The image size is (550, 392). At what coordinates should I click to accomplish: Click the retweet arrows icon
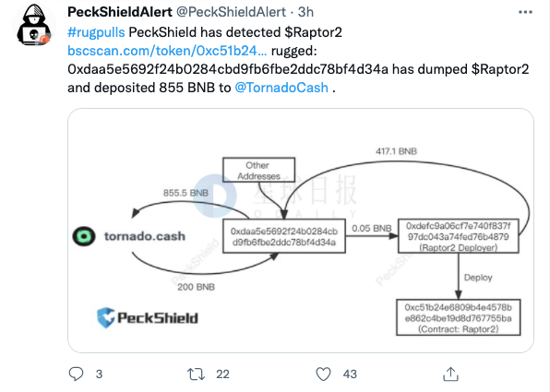196,374
